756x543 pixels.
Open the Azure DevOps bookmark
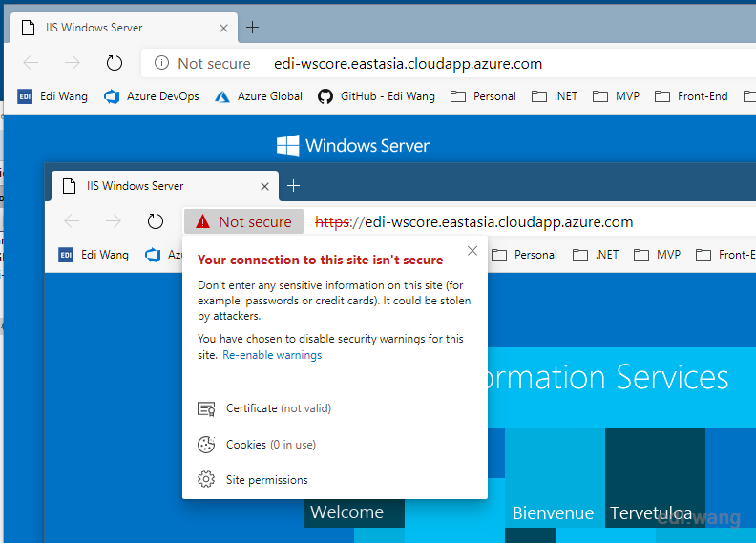click(152, 96)
